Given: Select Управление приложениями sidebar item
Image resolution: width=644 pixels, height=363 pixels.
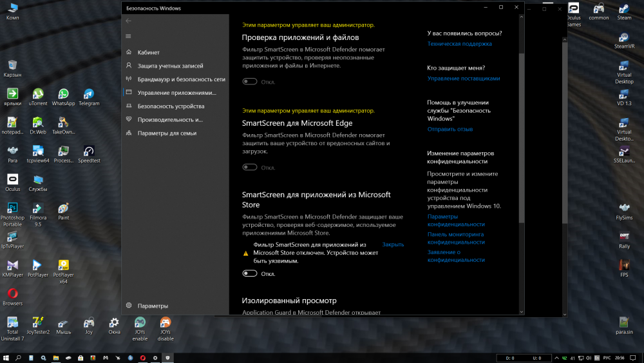Looking at the screenshot, I should [x=175, y=93].
